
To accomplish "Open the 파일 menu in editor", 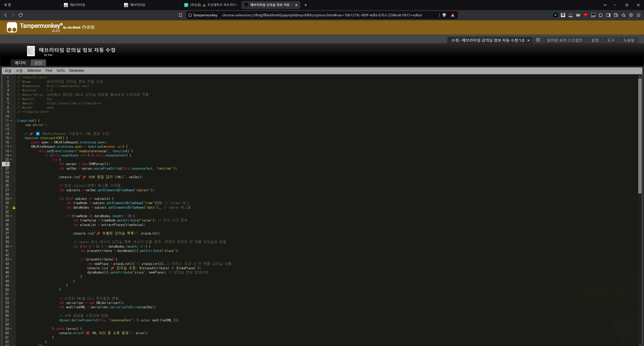I will [8, 71].
